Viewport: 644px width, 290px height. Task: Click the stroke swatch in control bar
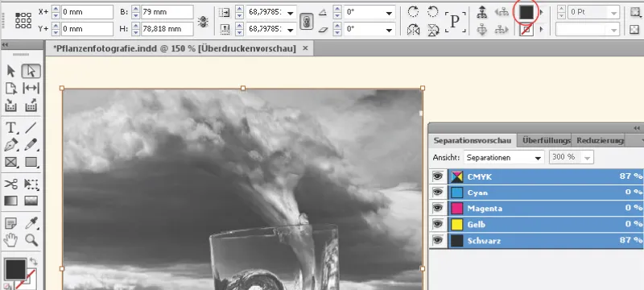click(526, 30)
